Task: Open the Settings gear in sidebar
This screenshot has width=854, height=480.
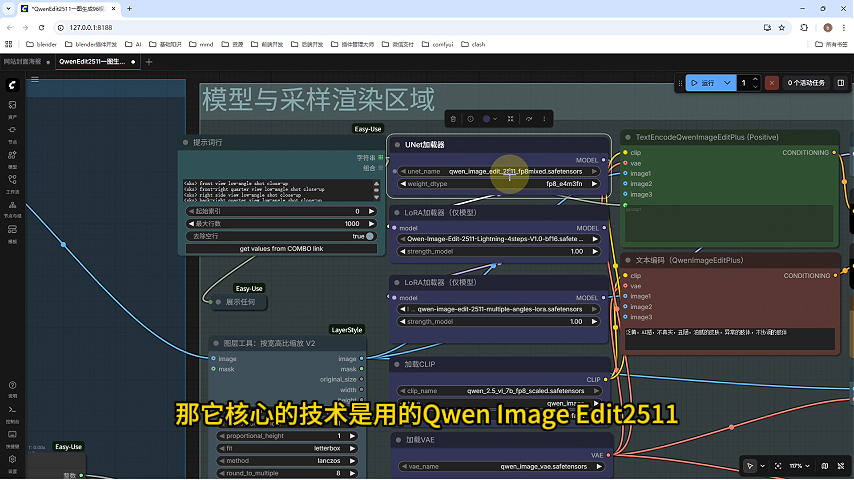Action: [x=12, y=463]
